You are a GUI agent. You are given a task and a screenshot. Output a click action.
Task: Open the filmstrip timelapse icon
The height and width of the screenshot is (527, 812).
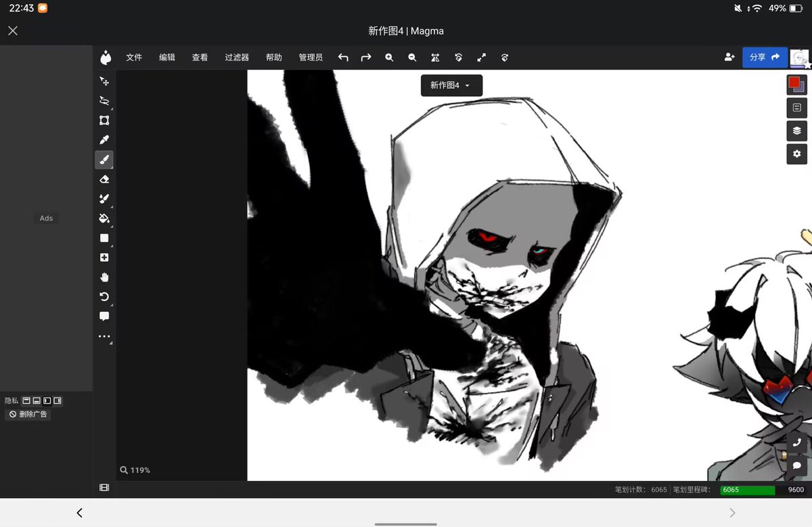pos(104,487)
